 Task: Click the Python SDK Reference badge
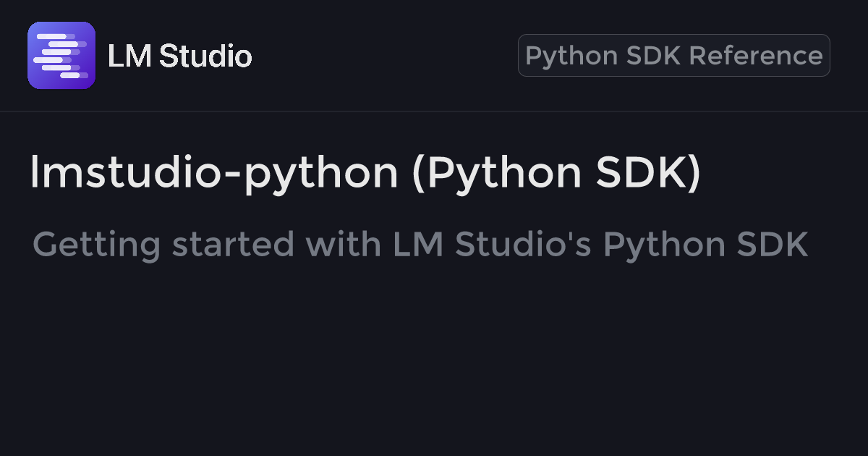pos(673,56)
